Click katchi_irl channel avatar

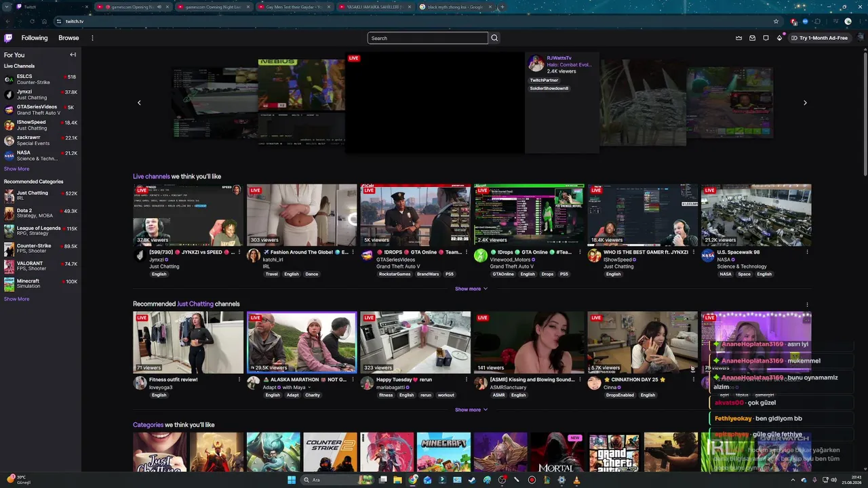tap(254, 256)
